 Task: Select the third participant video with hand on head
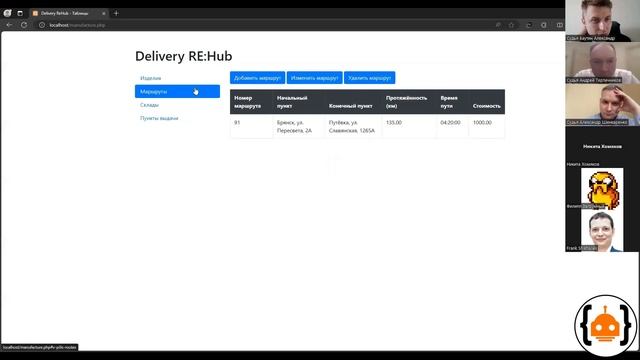point(602,104)
